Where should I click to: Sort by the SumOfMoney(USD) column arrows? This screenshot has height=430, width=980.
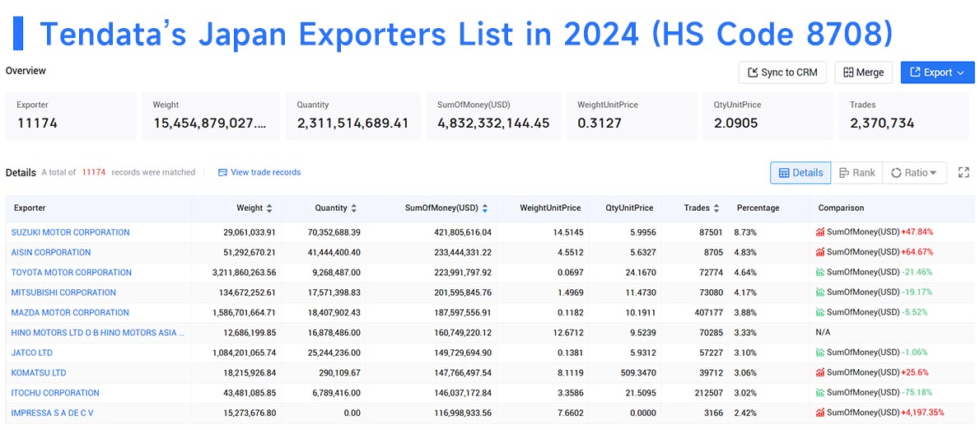485,208
